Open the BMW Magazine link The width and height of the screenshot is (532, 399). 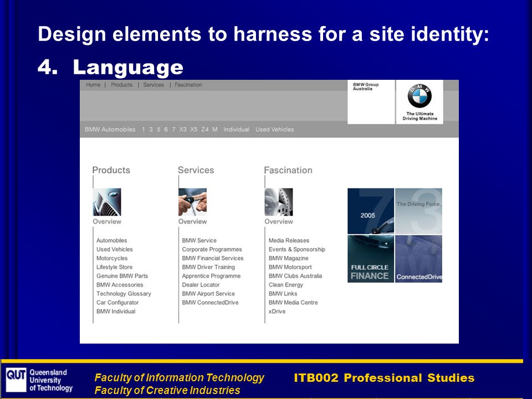[x=289, y=258]
